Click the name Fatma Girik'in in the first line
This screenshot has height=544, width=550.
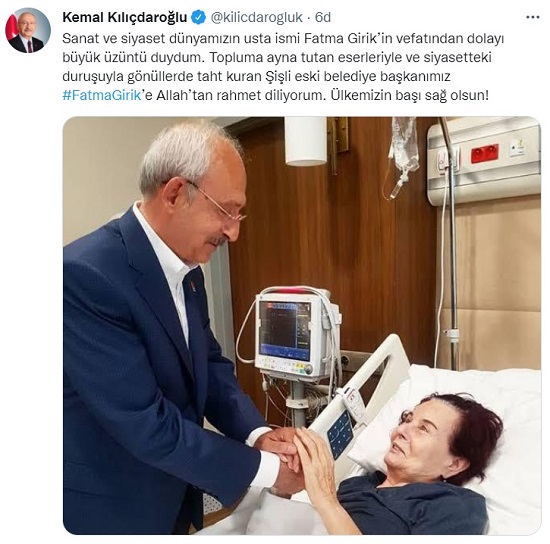pos(348,38)
